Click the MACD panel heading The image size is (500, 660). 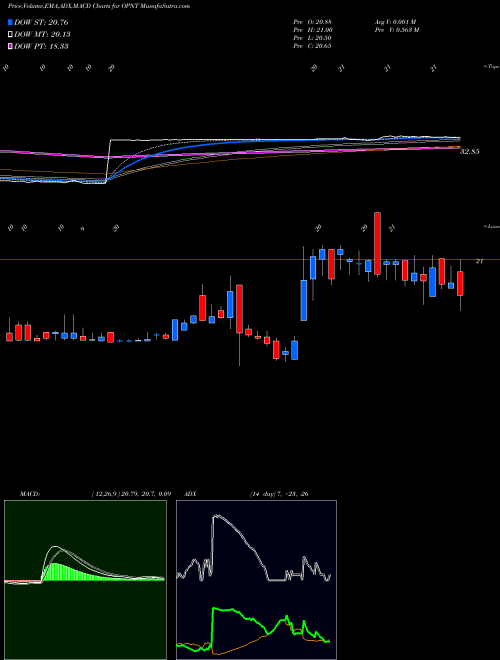30,494
